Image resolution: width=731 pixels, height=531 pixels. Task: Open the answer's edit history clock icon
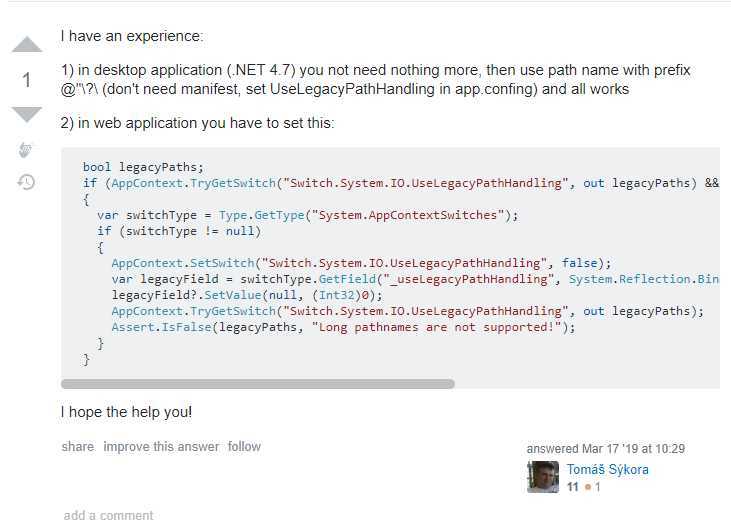tap(26, 182)
